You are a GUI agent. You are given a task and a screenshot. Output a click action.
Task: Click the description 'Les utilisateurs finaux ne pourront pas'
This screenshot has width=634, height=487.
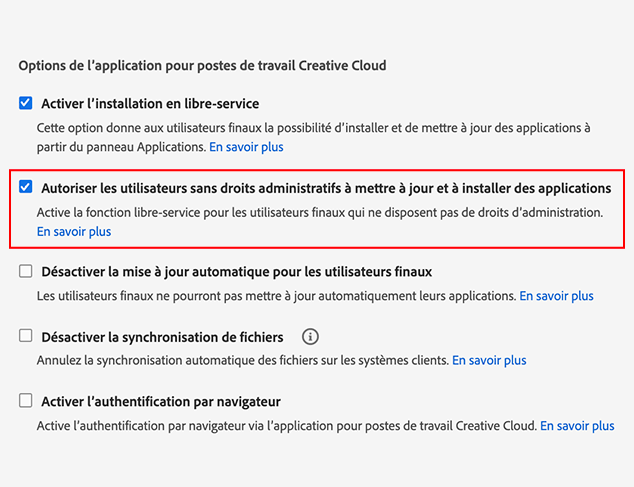[275, 296]
